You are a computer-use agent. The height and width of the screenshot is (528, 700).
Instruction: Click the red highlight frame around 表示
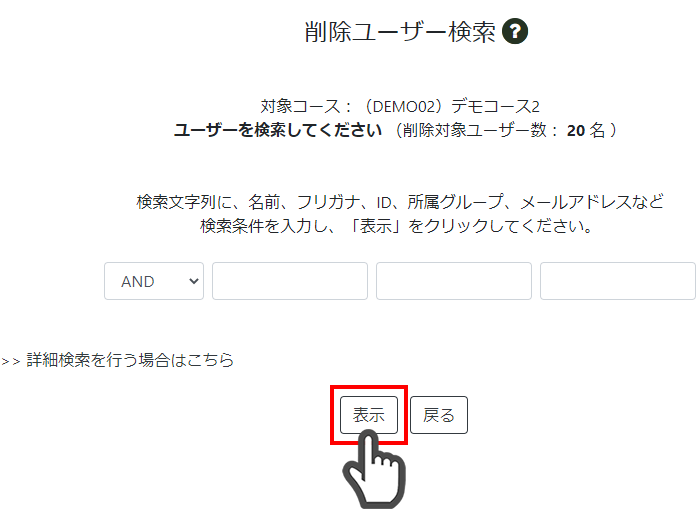(369, 415)
